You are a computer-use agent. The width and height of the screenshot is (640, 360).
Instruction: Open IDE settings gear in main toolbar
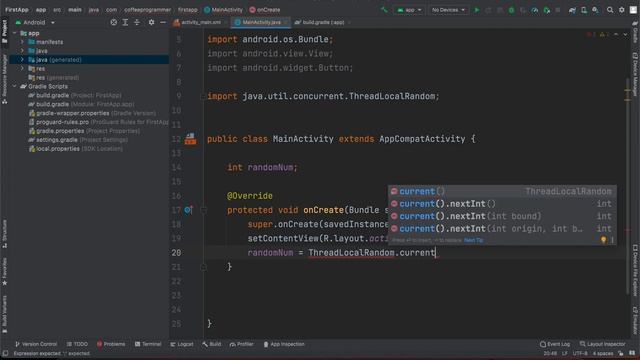point(622,10)
